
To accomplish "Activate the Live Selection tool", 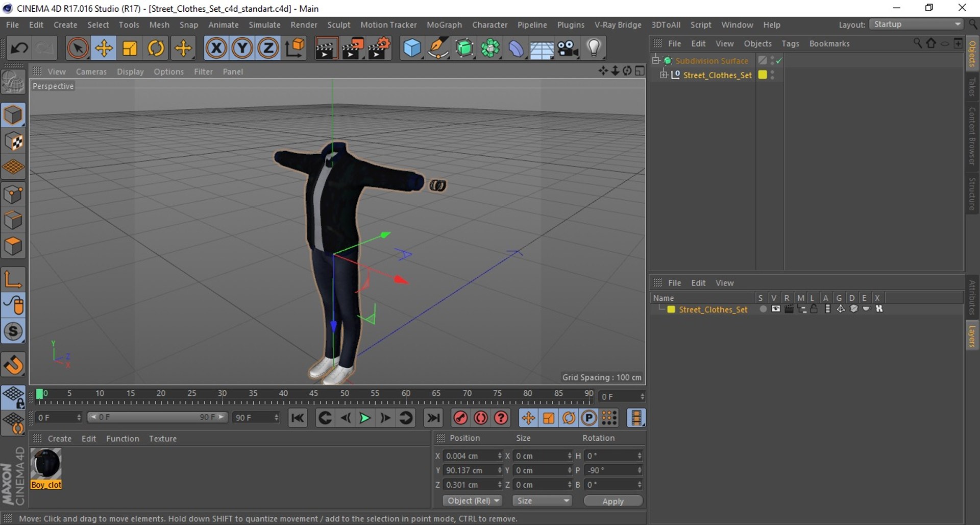I will pyautogui.click(x=78, y=48).
